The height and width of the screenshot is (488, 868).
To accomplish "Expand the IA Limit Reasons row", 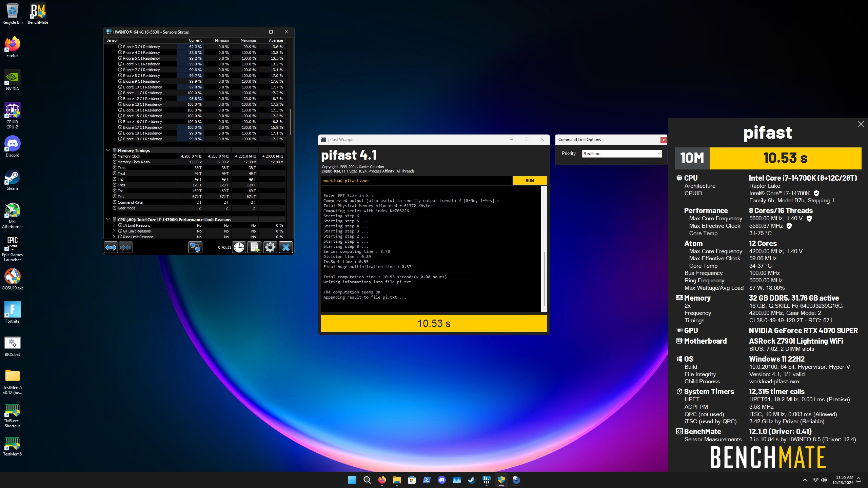I will pyautogui.click(x=114, y=225).
